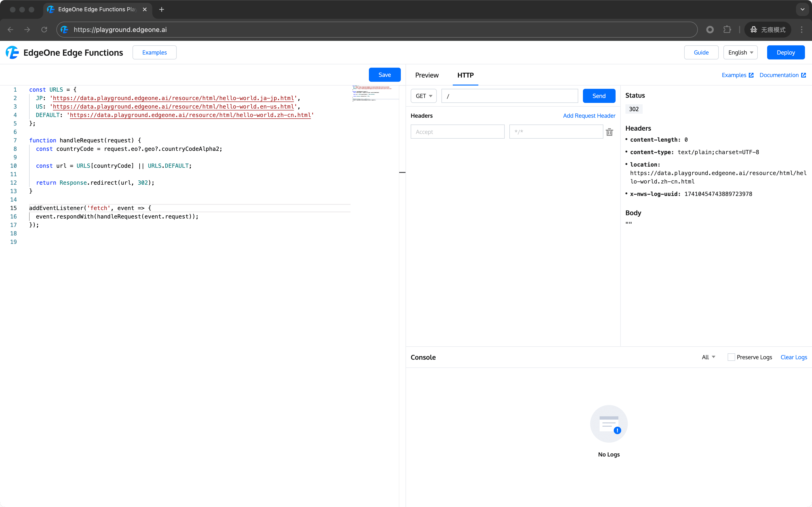The width and height of the screenshot is (812, 507).
Task: Click line 7 function handleRequest declaration
Action: (x=85, y=140)
